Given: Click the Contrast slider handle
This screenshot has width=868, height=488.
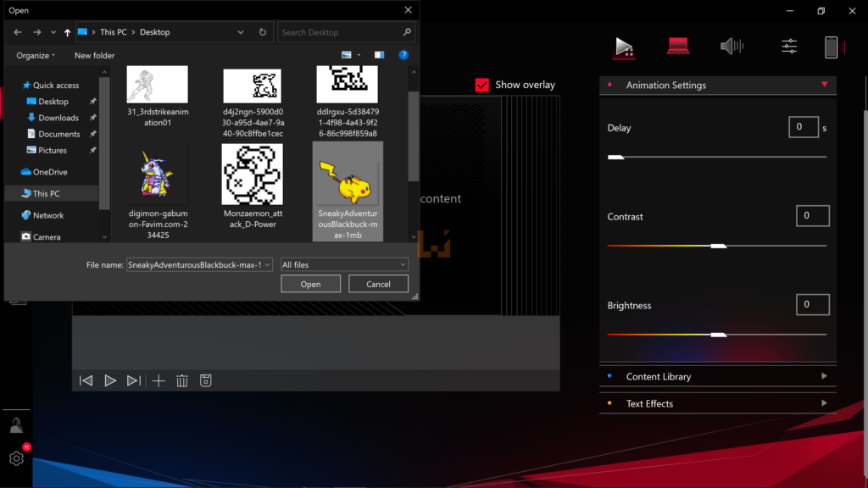Looking at the screenshot, I should click(x=719, y=246).
